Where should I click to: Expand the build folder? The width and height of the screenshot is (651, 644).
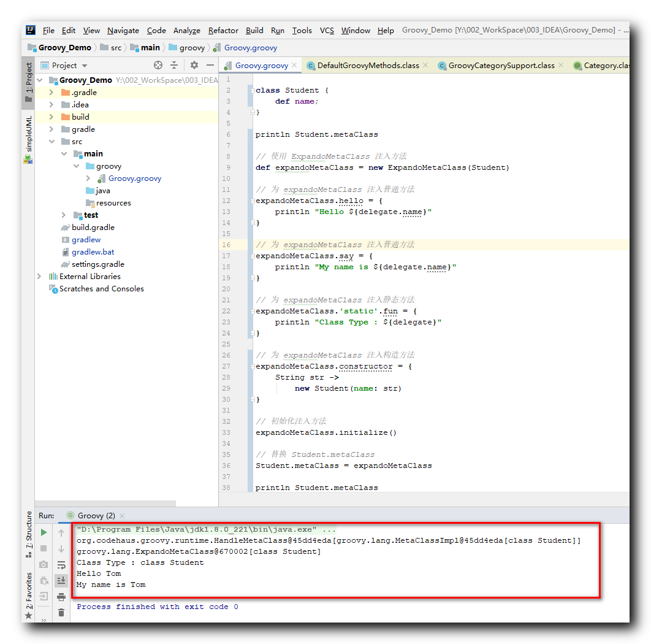(51, 117)
